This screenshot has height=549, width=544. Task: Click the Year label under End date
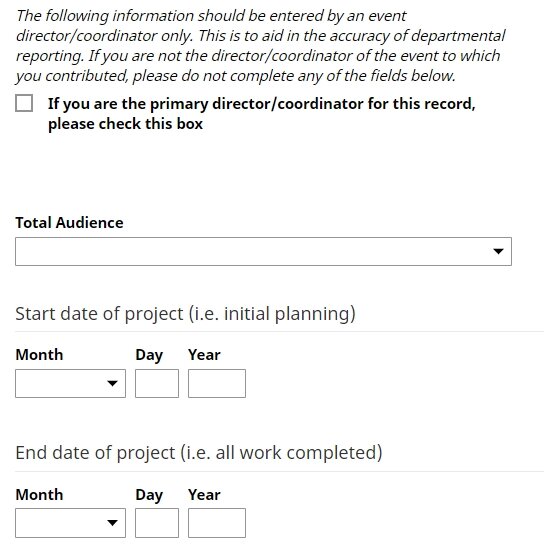click(x=204, y=495)
